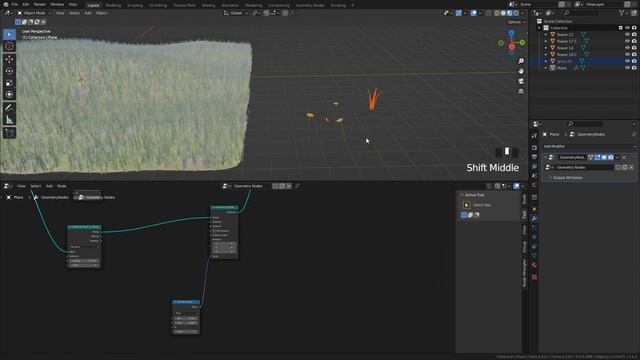The width and height of the screenshot is (640, 360).
Task: Click the Node Wrangler sidebar tab
Action: tap(524, 273)
